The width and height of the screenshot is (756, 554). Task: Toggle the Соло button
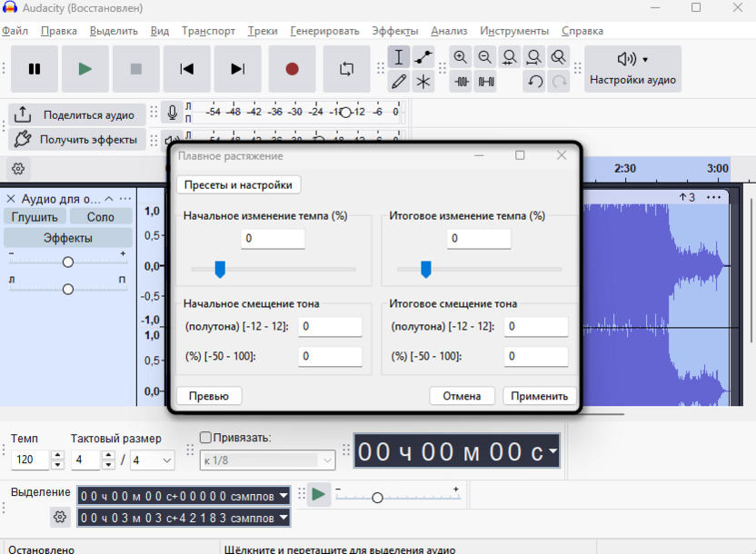101,217
